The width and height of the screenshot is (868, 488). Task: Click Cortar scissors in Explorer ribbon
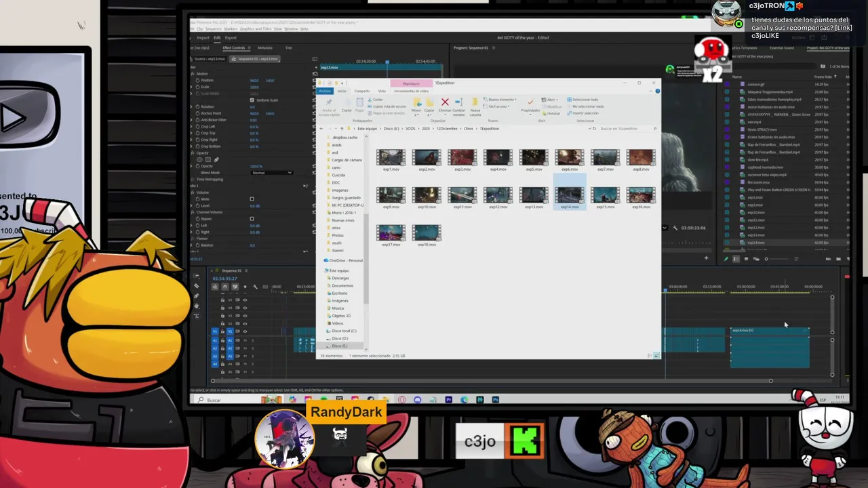click(377, 99)
